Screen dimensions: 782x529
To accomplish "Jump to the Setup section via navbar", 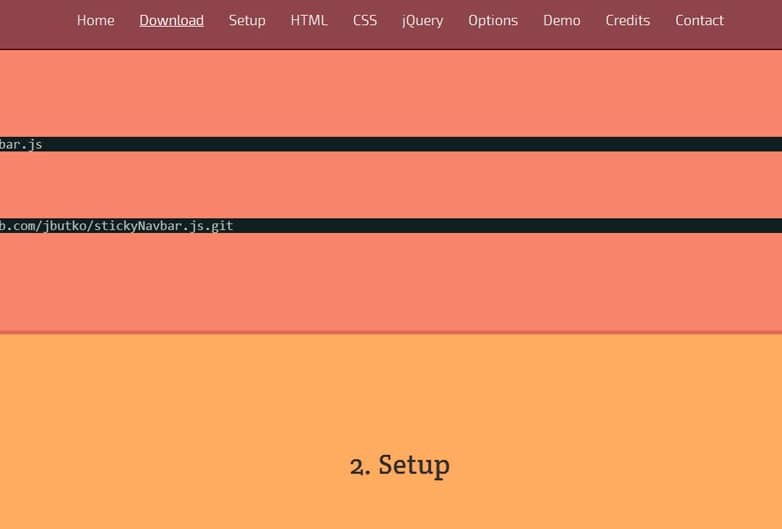I will pyautogui.click(x=247, y=20).
